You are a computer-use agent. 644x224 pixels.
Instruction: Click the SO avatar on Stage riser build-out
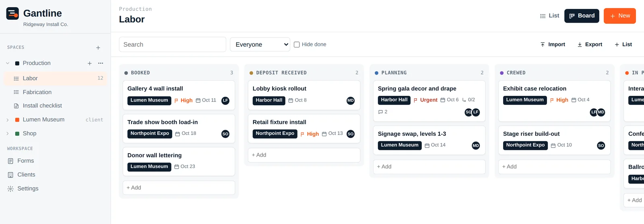point(601,145)
